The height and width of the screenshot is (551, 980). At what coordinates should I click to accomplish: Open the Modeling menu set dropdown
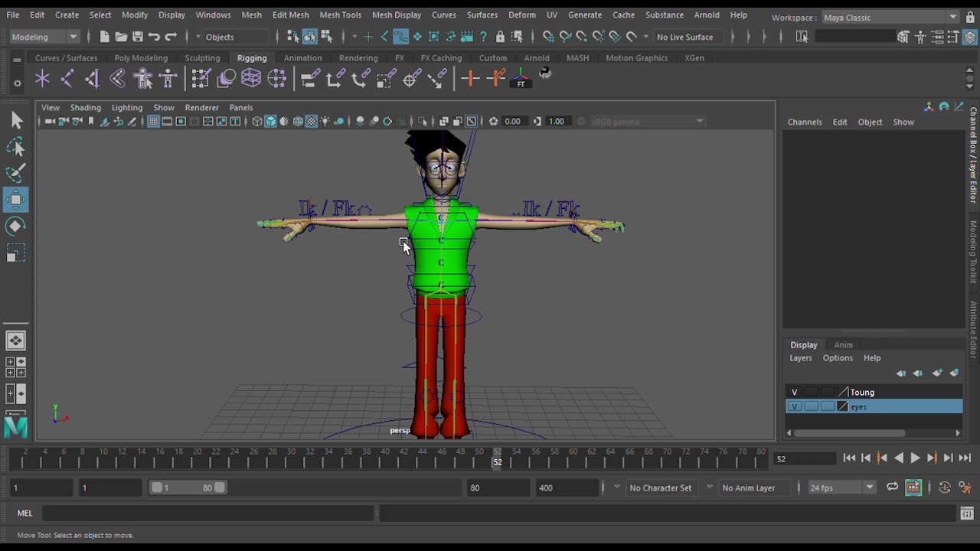tap(44, 37)
